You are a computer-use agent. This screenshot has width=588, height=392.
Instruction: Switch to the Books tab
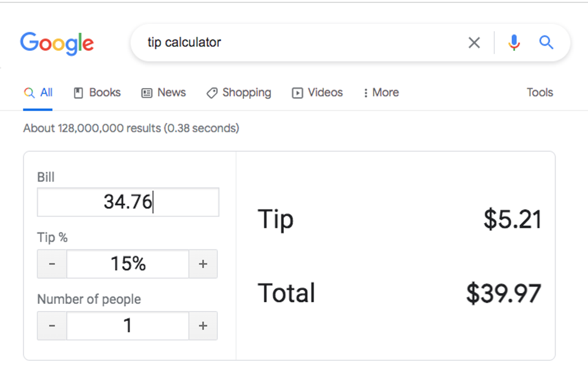tap(97, 93)
